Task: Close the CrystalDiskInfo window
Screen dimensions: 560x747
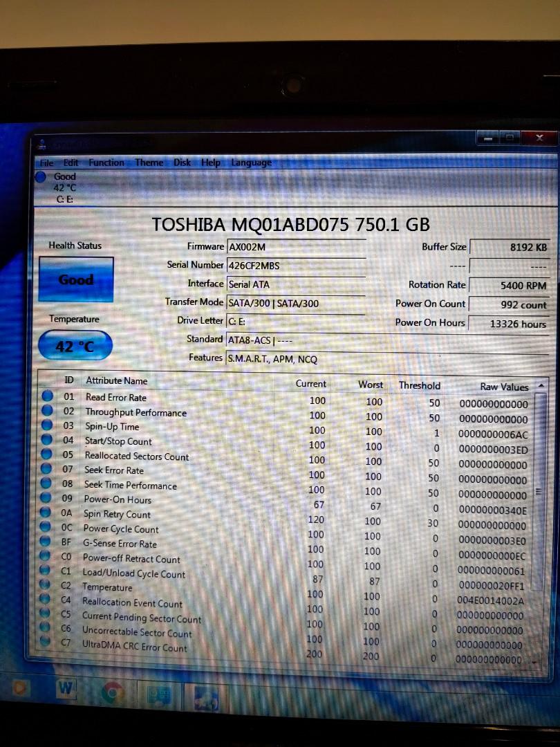Action: point(539,138)
